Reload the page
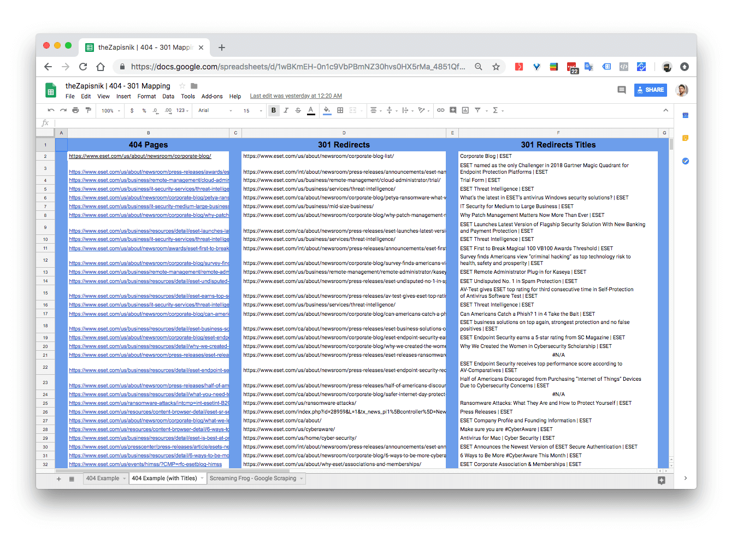Viewport: 737px width, 560px height. coord(83,67)
